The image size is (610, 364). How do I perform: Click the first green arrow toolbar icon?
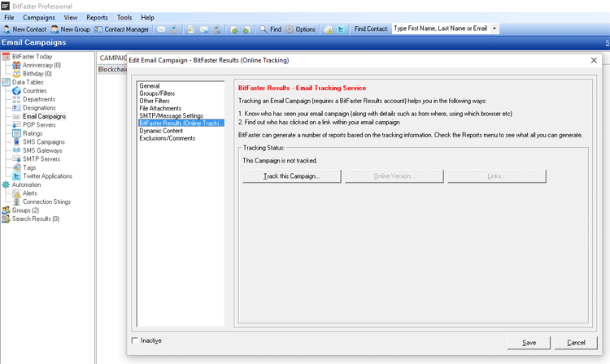[x=233, y=30]
